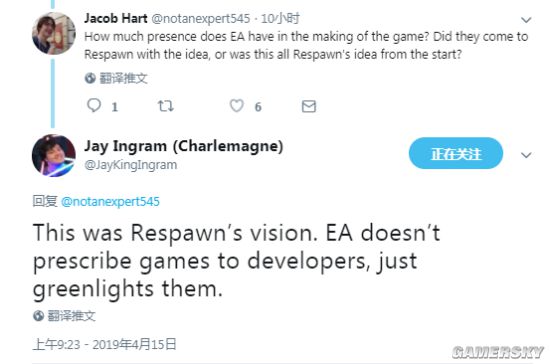Open the 10小时 timestamp on Jacob's tweet

tap(280, 18)
